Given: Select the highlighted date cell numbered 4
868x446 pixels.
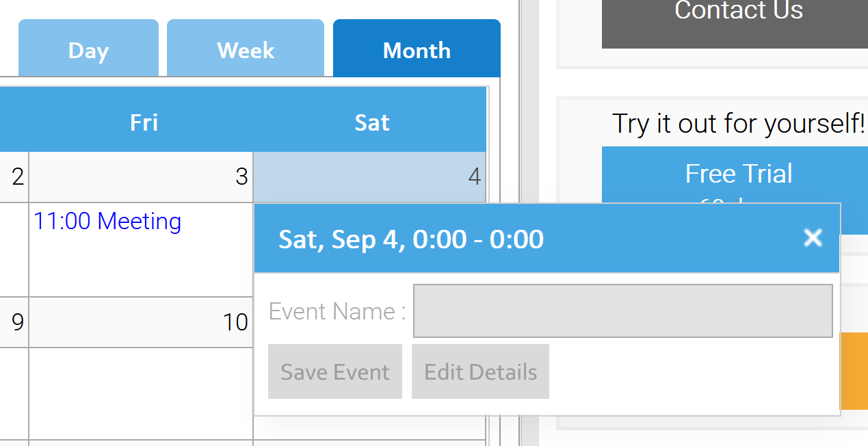Looking at the screenshot, I should 369,176.
